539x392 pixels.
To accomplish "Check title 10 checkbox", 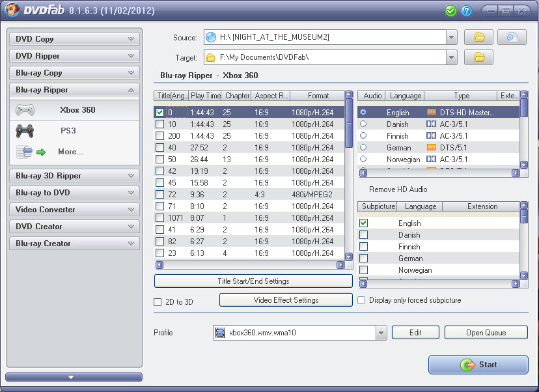I will [x=159, y=124].
